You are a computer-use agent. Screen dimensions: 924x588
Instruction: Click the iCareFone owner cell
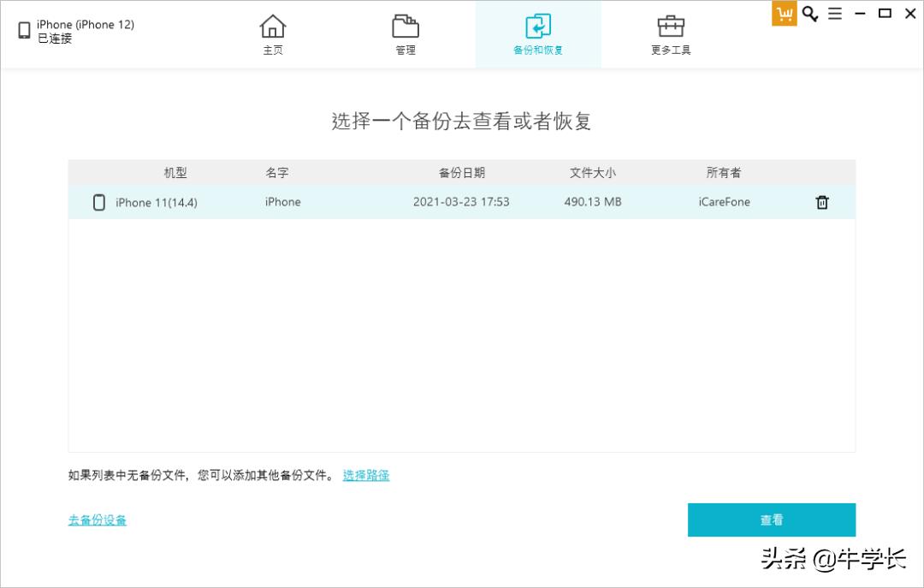click(724, 202)
